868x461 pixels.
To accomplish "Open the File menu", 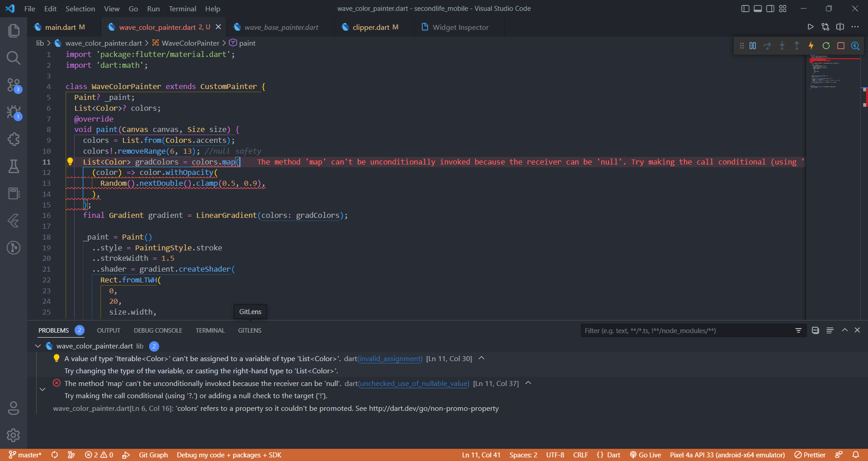I will point(30,9).
